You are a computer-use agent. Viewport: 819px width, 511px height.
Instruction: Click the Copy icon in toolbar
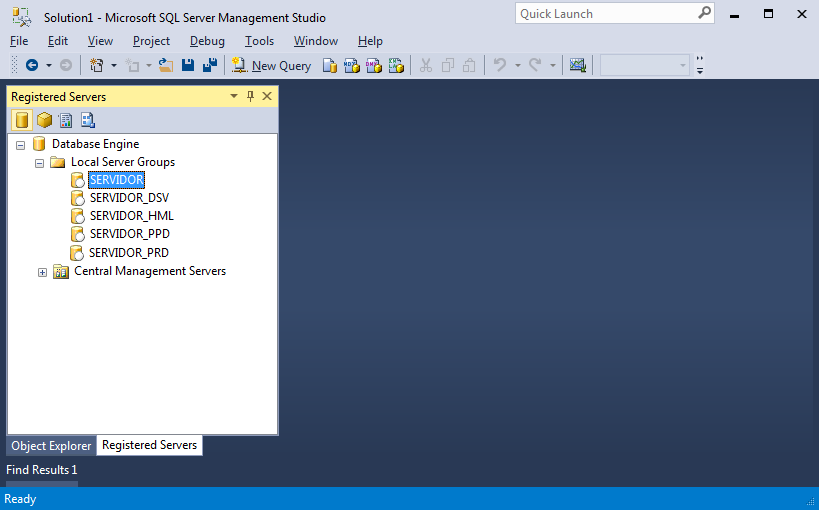click(x=448, y=65)
